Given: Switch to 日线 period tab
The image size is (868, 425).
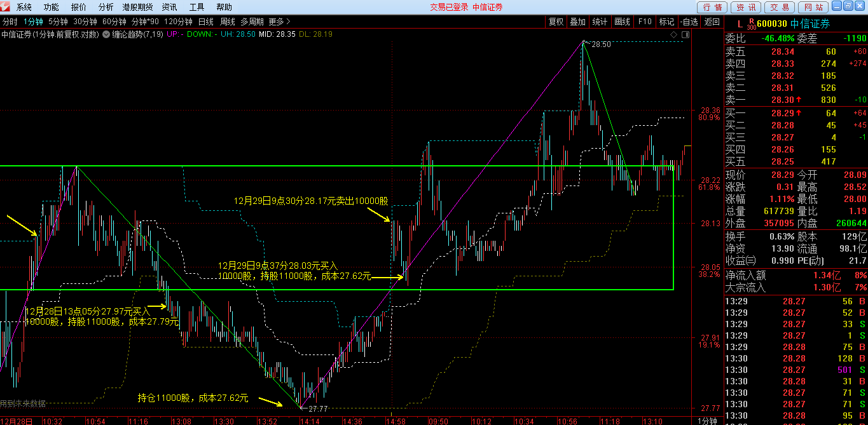Looking at the screenshot, I should (x=206, y=22).
